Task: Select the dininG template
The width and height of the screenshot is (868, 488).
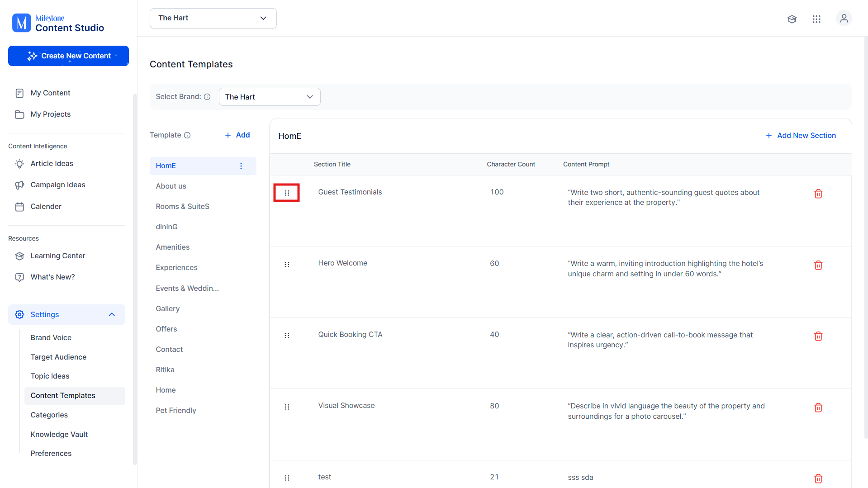Action: (x=166, y=227)
